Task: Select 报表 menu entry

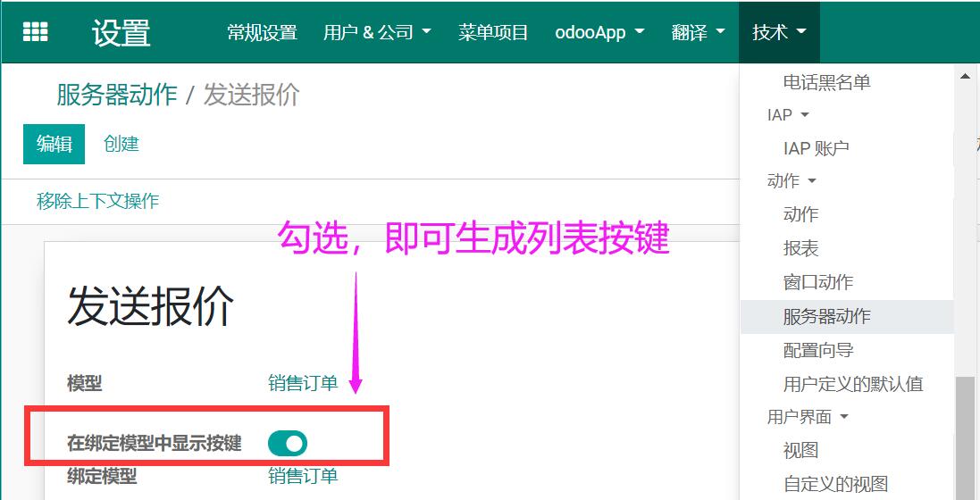Action: pos(800,248)
